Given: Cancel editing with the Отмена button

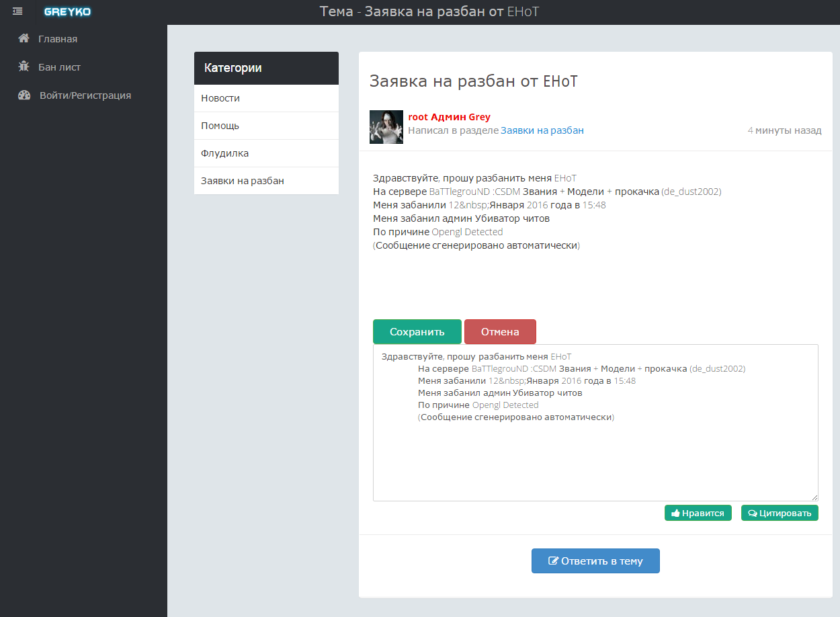Looking at the screenshot, I should (x=500, y=332).
